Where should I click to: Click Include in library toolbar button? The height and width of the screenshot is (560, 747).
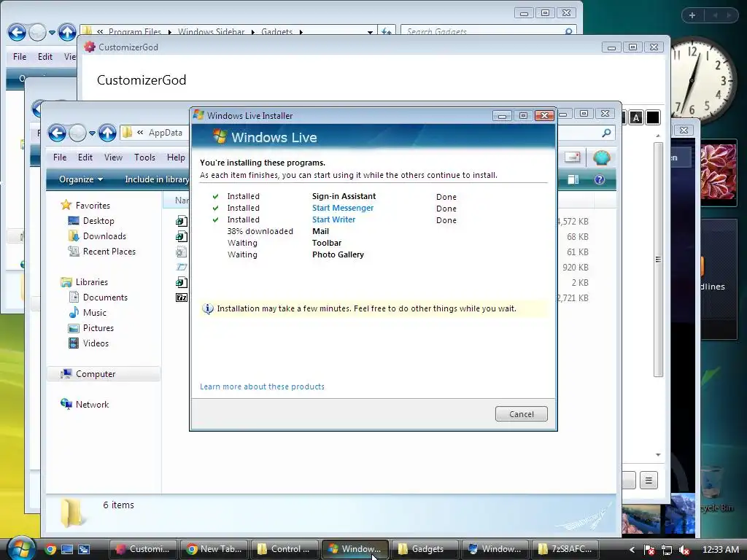pyautogui.click(x=157, y=179)
